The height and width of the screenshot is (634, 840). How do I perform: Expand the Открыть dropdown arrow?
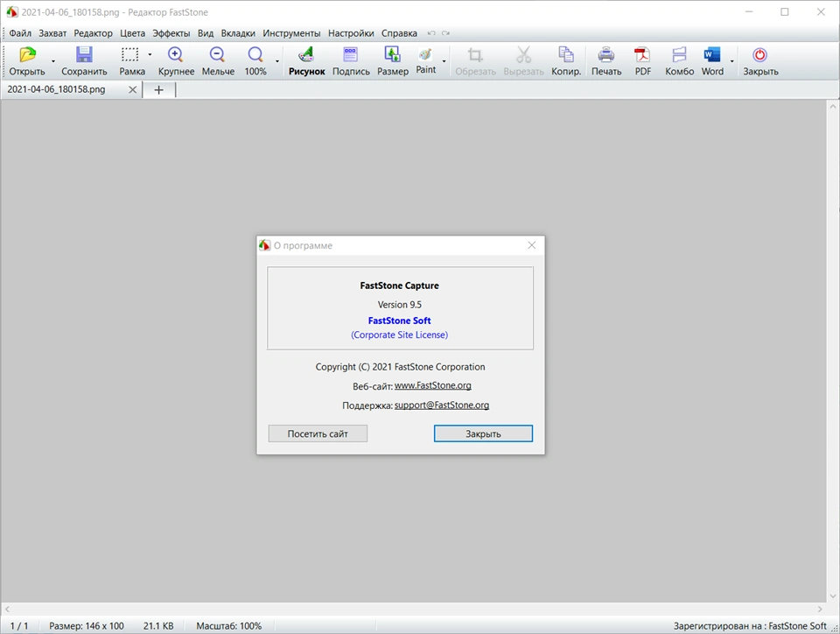(x=53, y=61)
